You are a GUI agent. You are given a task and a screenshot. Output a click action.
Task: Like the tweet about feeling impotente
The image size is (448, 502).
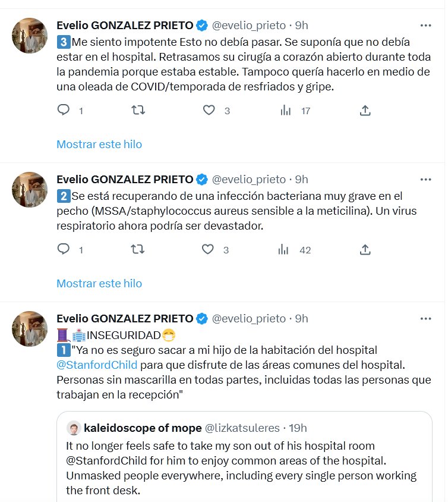[x=209, y=111]
